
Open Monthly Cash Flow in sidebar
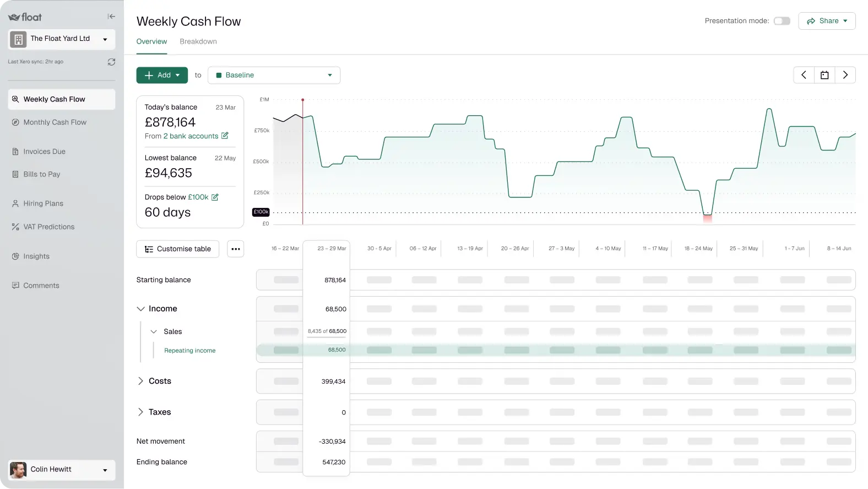point(55,122)
